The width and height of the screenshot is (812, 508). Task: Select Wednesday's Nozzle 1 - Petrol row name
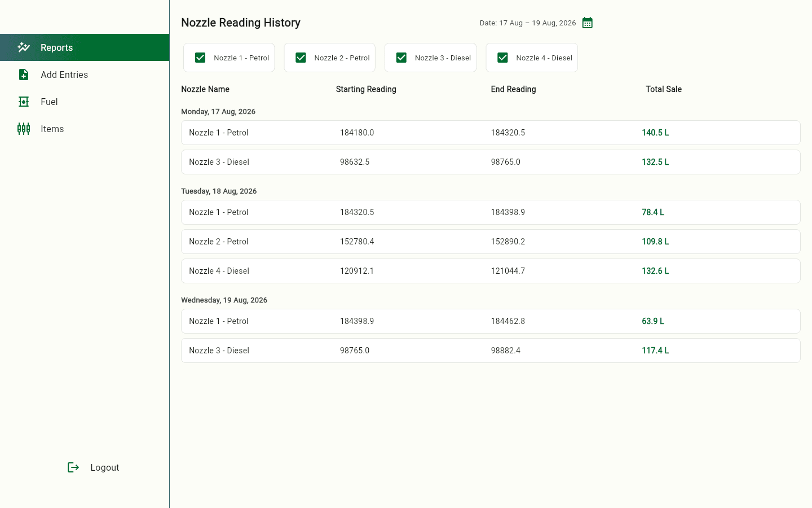tap(219, 321)
